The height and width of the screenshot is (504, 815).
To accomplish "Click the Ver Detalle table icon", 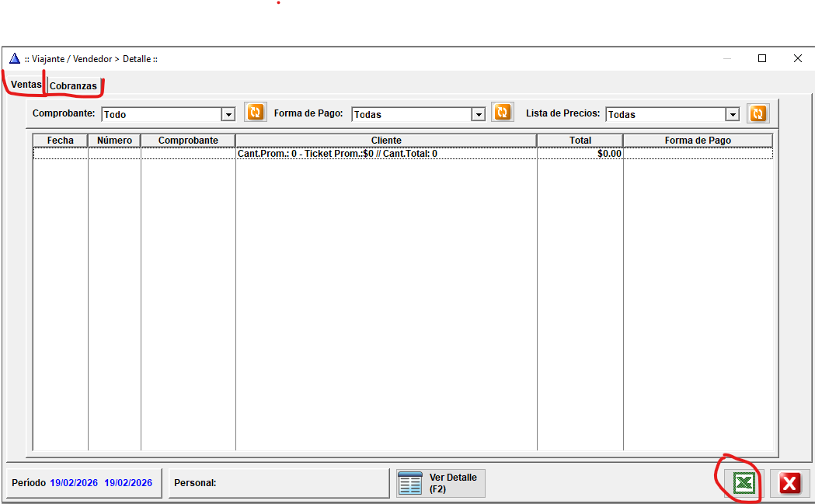I will 409,483.
